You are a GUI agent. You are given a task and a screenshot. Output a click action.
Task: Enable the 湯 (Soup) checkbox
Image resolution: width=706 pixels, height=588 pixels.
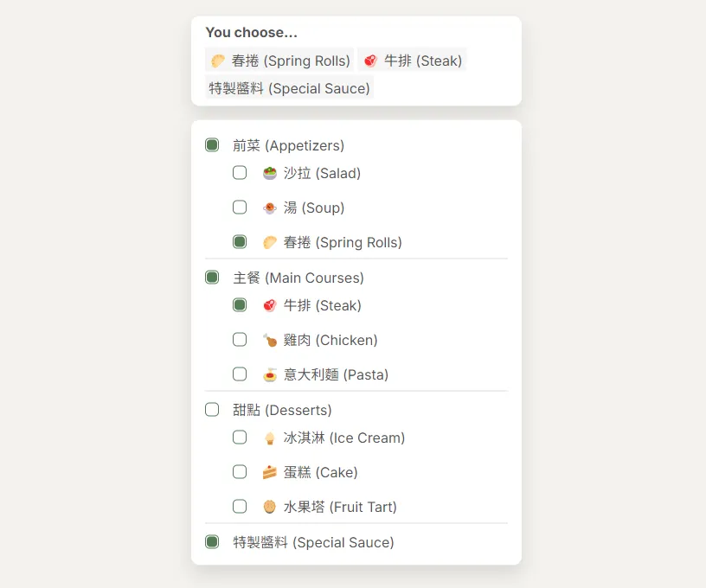pyautogui.click(x=240, y=208)
